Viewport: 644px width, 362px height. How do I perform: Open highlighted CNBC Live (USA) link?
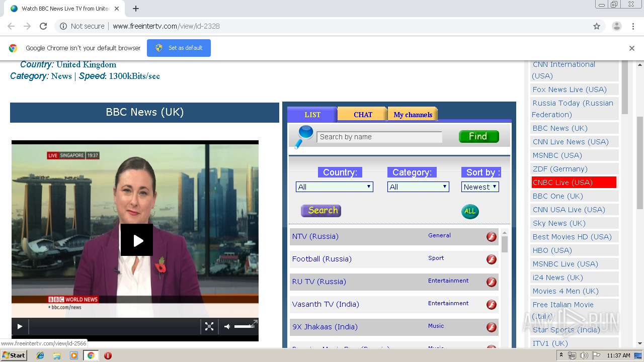pos(574,183)
